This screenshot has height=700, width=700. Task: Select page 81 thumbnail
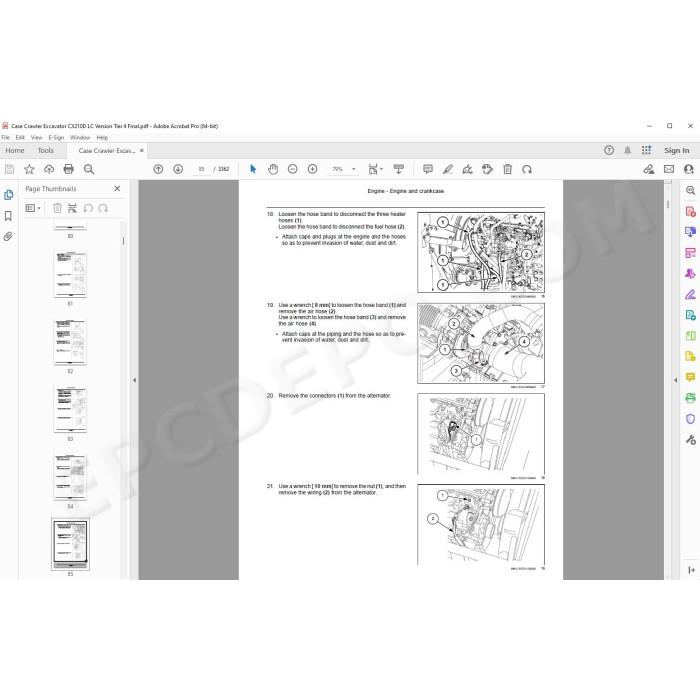pyautogui.click(x=70, y=274)
